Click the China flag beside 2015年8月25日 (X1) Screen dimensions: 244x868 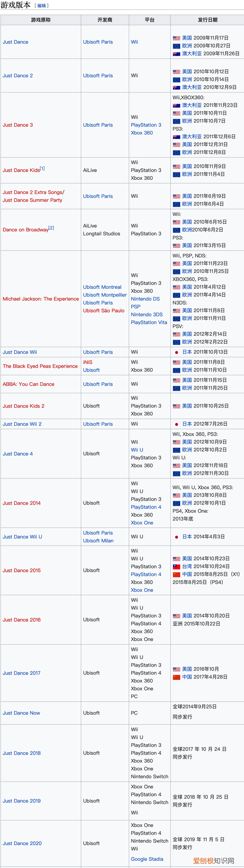177,574
